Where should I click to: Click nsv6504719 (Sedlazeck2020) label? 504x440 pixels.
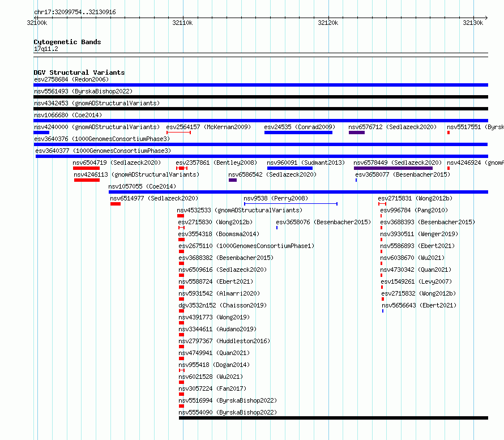(x=117, y=163)
